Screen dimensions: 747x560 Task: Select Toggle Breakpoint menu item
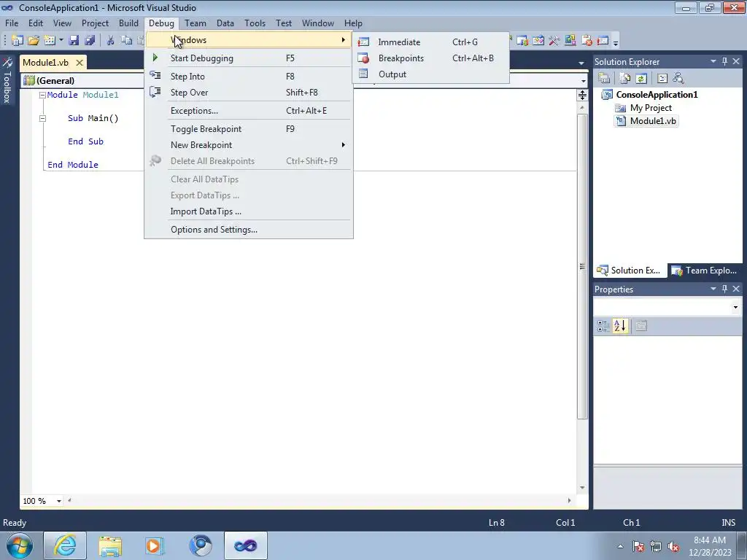click(x=249, y=128)
